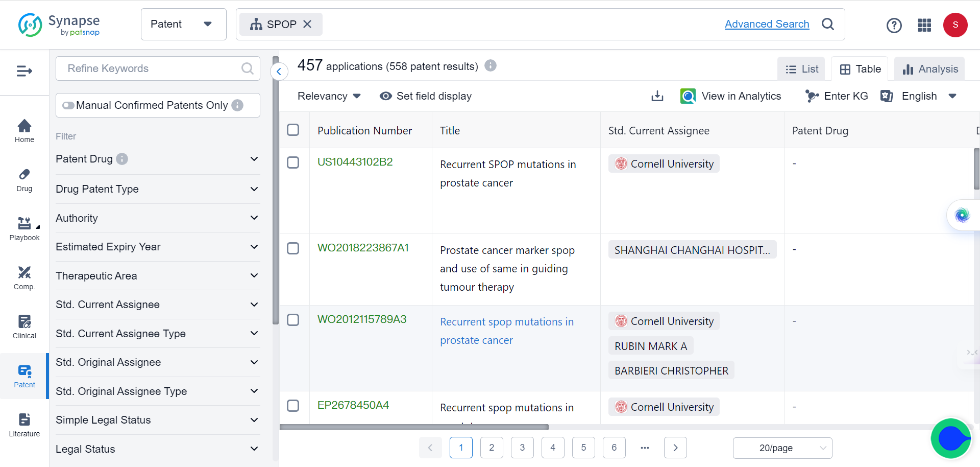980x467 pixels.
Task: Open the Relevancy sort dropdown
Action: [329, 96]
